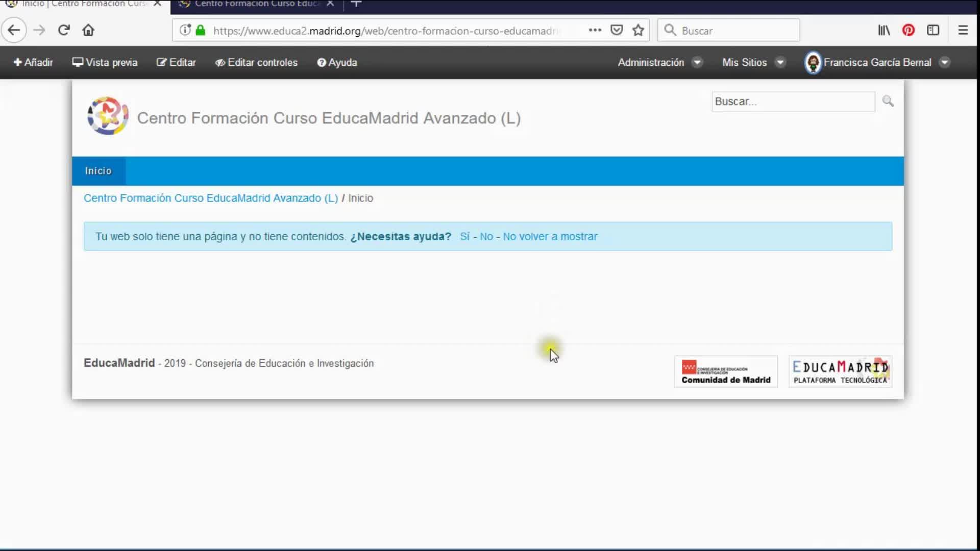Open Francisca García Bernal user menu

tap(877, 62)
